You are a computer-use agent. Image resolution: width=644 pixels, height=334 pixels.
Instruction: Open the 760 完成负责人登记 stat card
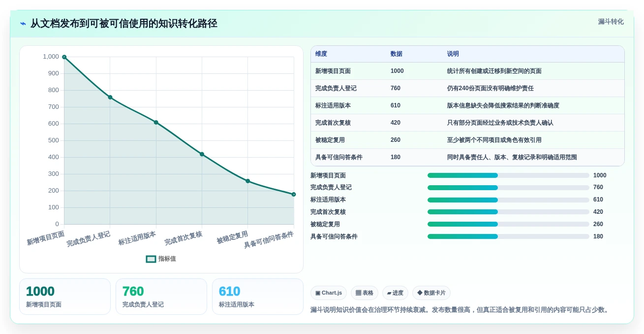161,297
